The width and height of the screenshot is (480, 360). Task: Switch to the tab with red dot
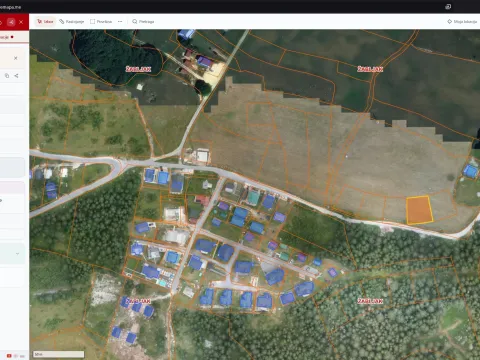[x=7, y=37]
